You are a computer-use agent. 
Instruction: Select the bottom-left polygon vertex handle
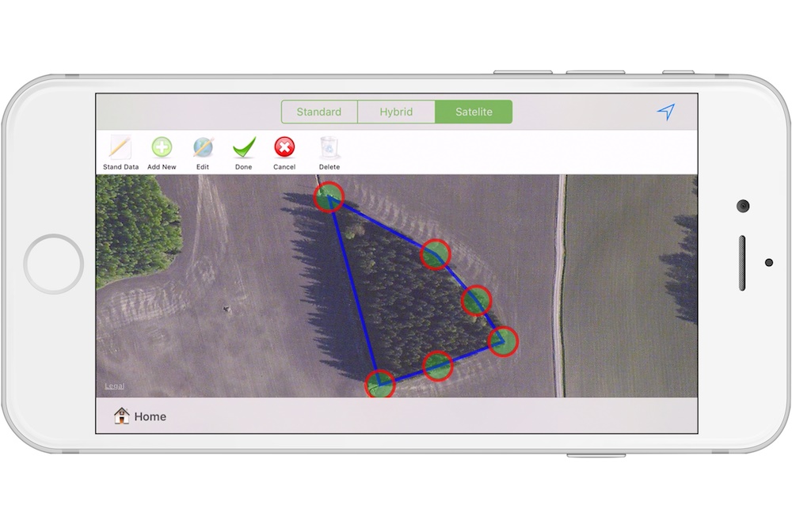380,385
